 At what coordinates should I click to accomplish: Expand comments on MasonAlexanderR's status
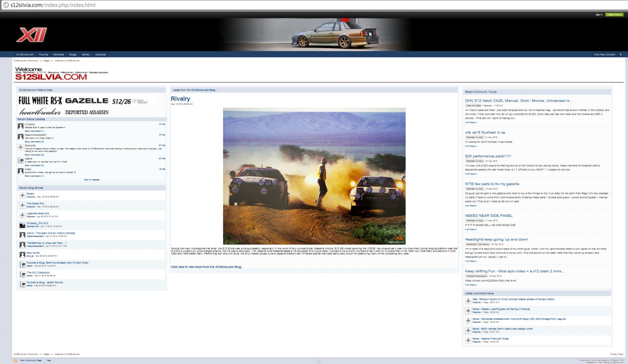pos(34,142)
